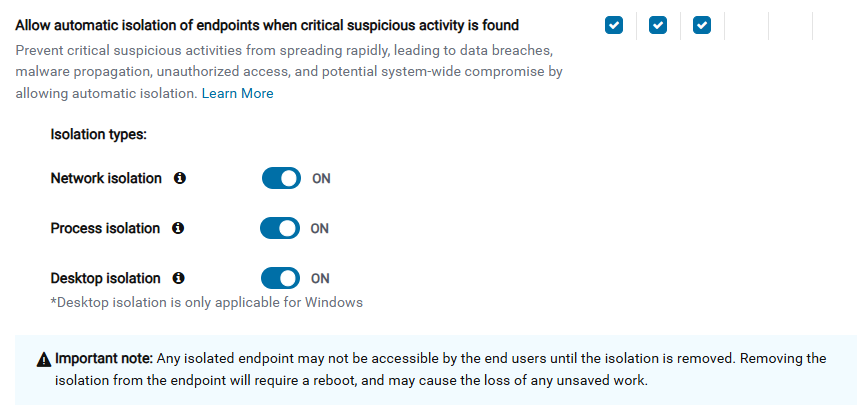Image resolution: width=863 pixels, height=413 pixels.
Task: Uncheck the leftmost automatic isolation checkbox
Action: [x=614, y=25]
